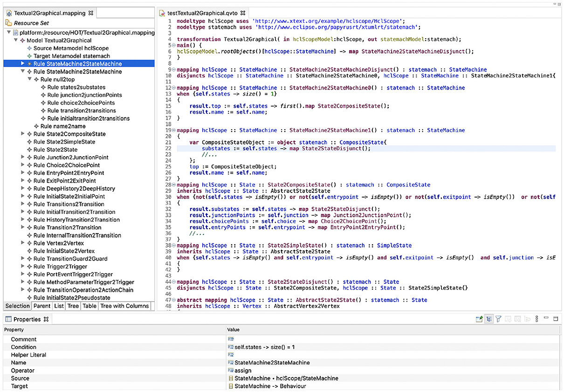Viewport: 564px width, 392px height.
Task: Click the Target value's class icon in Properties
Action: pyautogui.click(x=231, y=386)
